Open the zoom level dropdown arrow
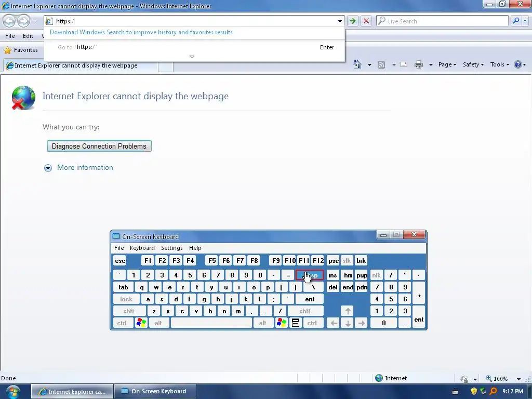This screenshot has width=532, height=399. 518,379
